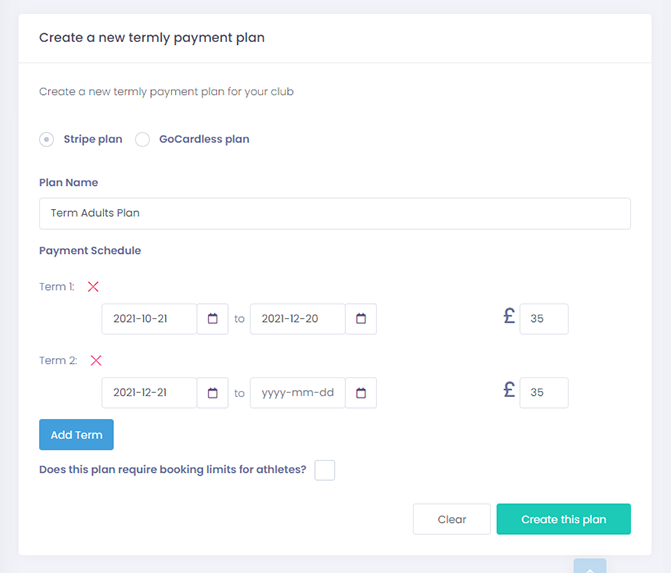Edit the Term 1 amount field
Image resolution: width=671 pixels, height=573 pixels.
544,319
